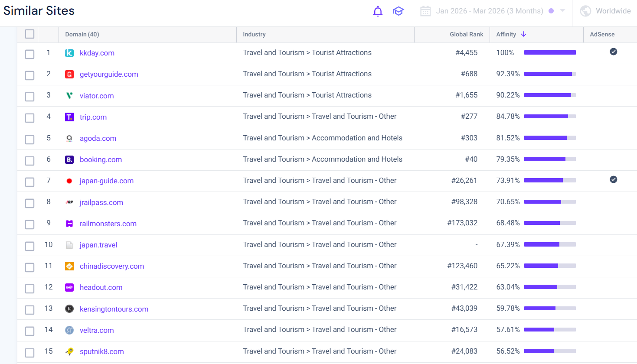Click the trip.com favicon

tap(69, 117)
